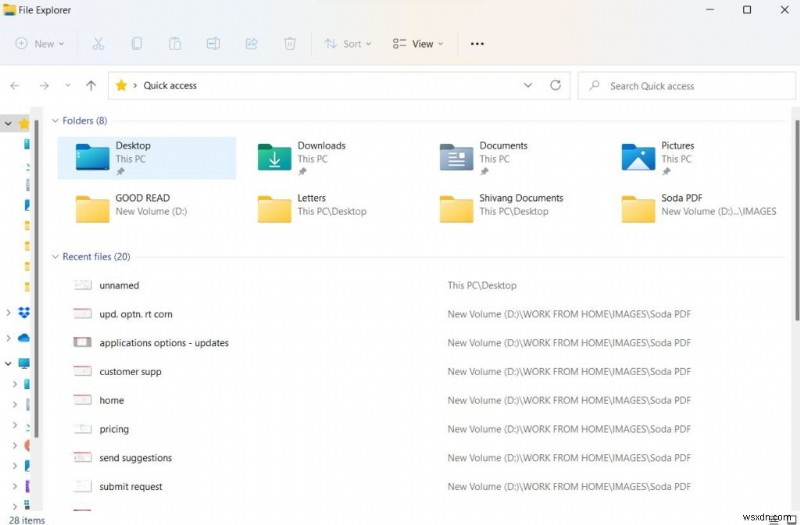
Task: Click the Cut scissors icon
Action: pos(98,44)
